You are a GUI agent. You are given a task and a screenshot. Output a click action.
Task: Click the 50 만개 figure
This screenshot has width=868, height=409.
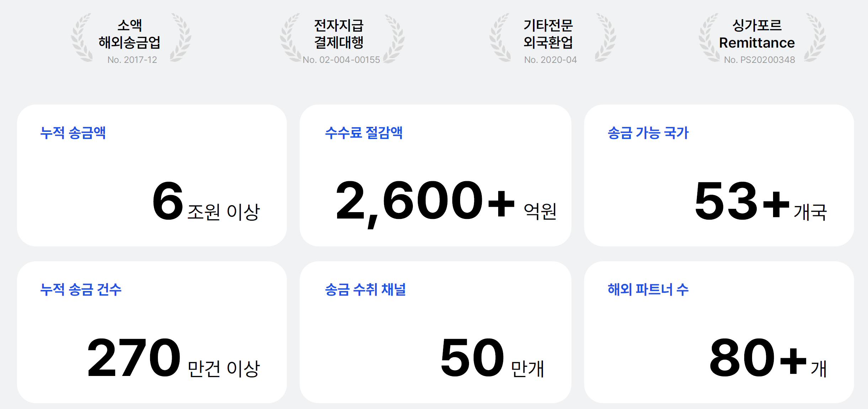(x=492, y=358)
